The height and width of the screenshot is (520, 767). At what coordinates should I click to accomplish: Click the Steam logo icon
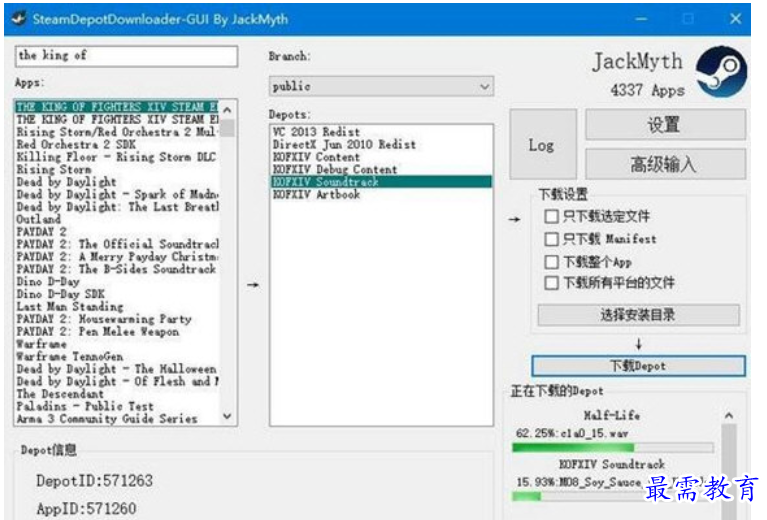(721, 71)
